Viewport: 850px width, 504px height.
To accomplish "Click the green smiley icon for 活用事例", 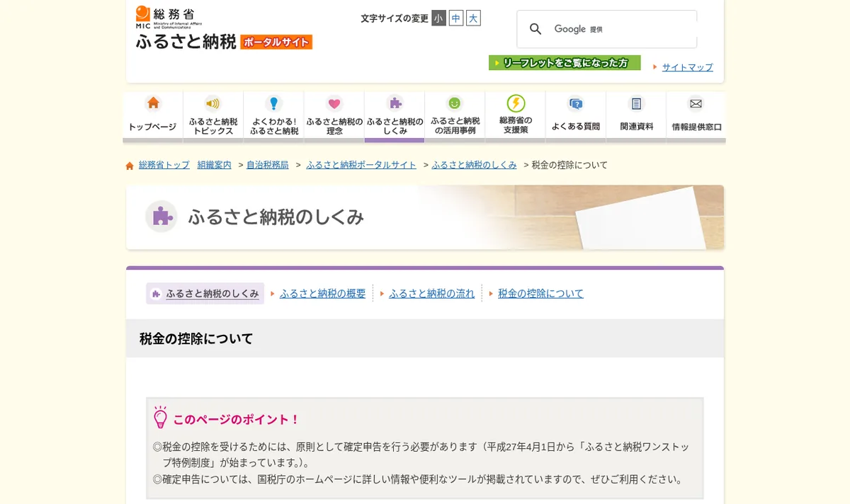I will 455,103.
